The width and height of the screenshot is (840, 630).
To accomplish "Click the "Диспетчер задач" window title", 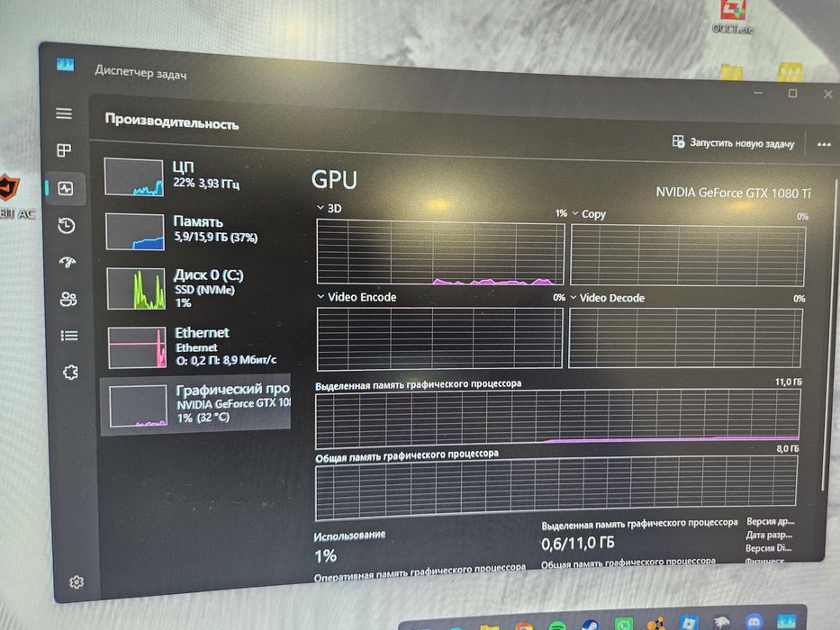I will (140, 72).
